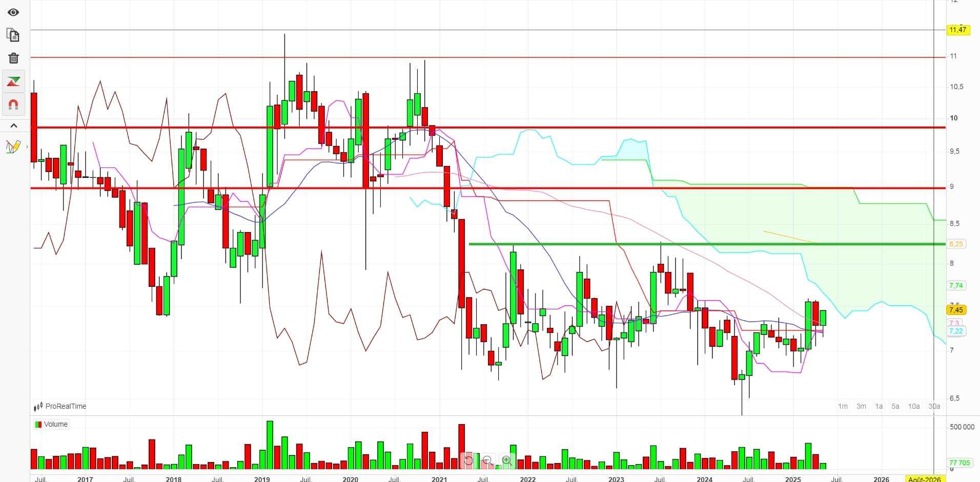980x482 pixels.
Task: Select the 1m timeframe
Action: click(x=843, y=406)
